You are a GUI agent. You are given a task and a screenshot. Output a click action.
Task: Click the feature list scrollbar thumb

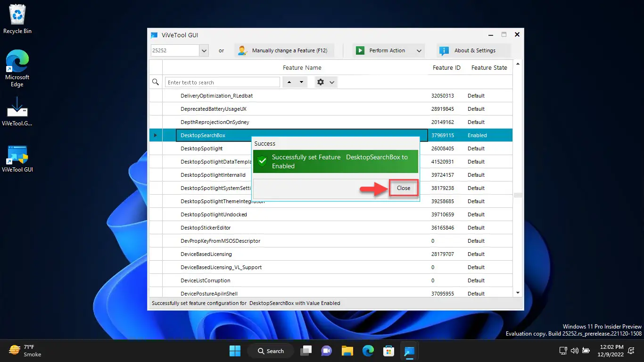tap(518, 195)
